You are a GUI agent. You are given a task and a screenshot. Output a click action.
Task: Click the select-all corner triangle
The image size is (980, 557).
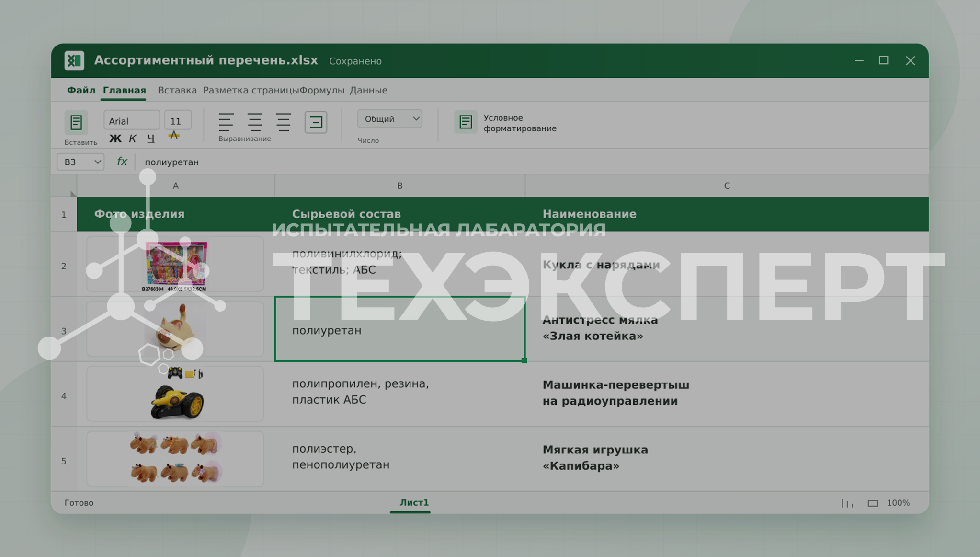click(x=72, y=193)
